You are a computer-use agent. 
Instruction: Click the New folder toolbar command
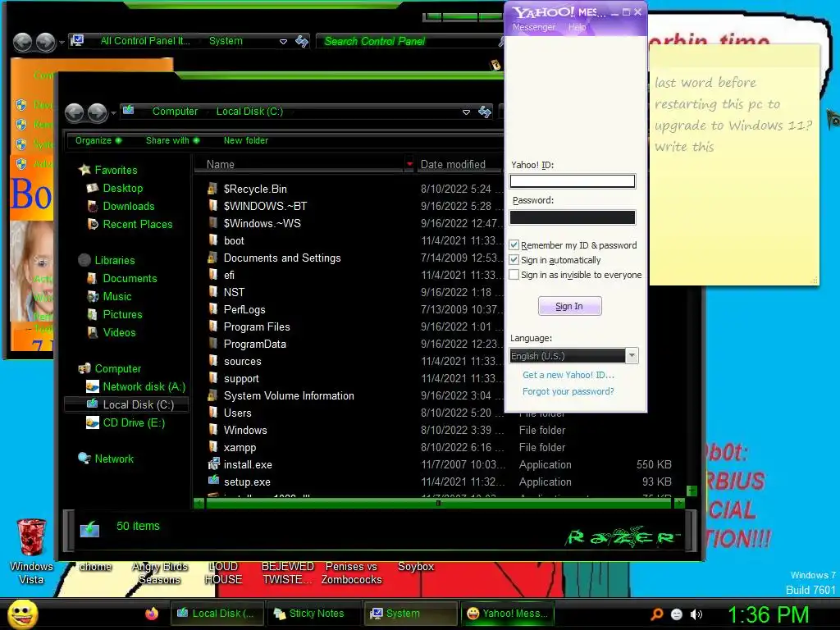click(245, 140)
